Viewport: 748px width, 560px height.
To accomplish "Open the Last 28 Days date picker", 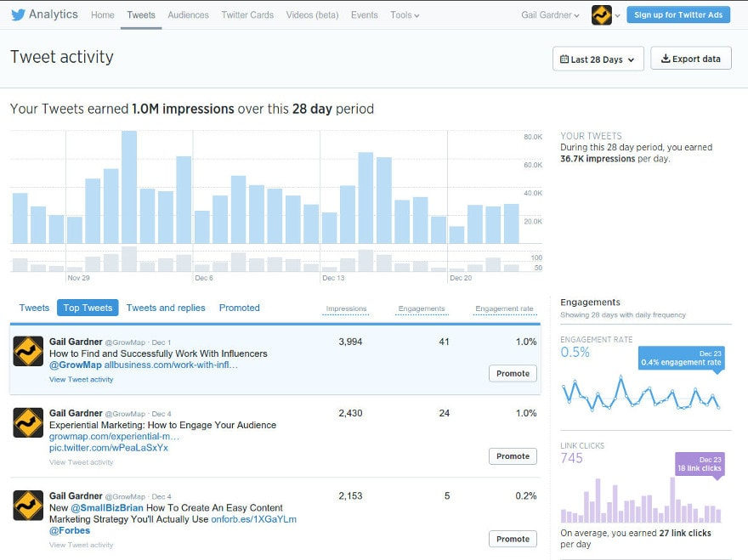I will (598, 59).
